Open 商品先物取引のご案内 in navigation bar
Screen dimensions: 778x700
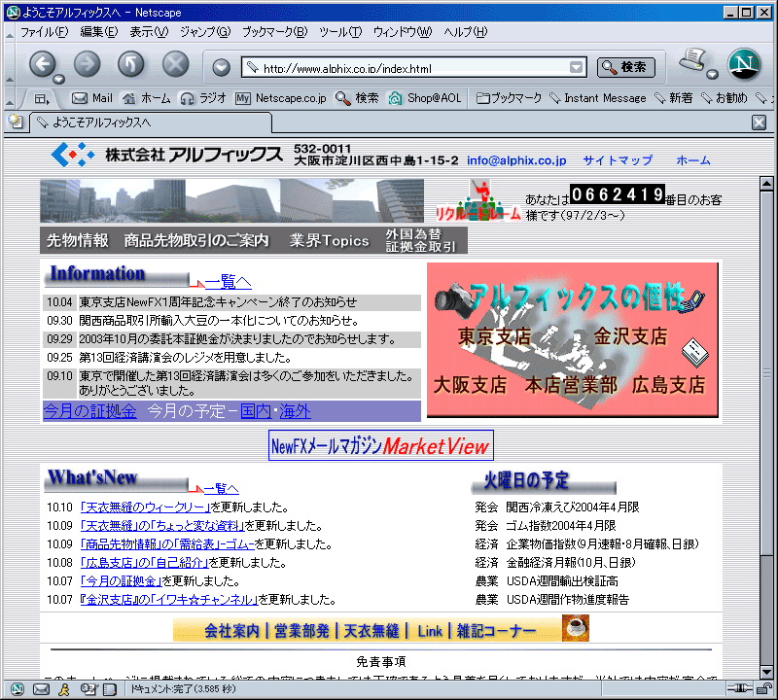coord(196,240)
